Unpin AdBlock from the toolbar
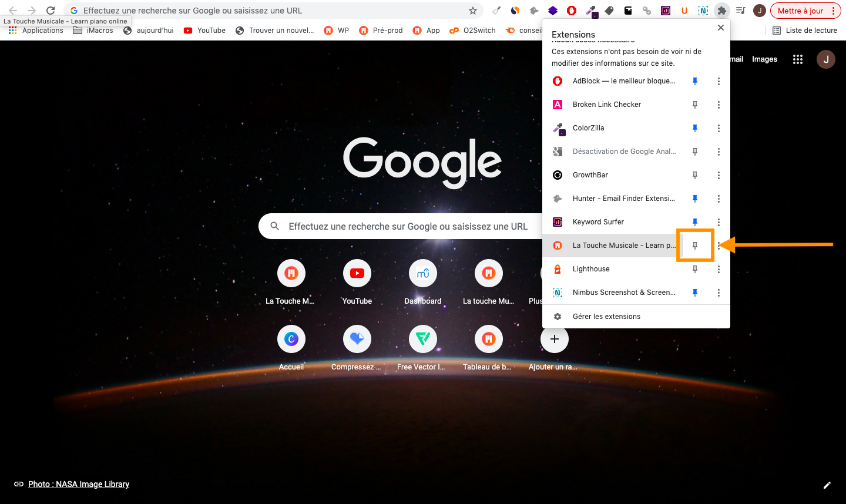The image size is (846, 504). (695, 81)
